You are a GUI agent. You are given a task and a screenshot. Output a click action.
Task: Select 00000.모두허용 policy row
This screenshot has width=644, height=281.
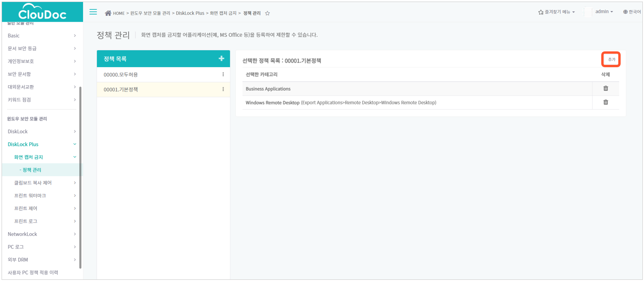(163, 75)
